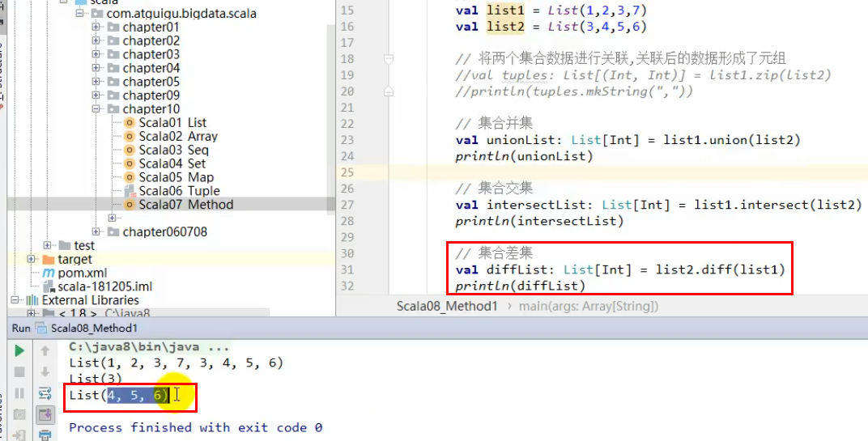Viewport: 868px width, 441px height.
Task: Click the Up the stack trace arrow
Action: [x=45, y=351]
